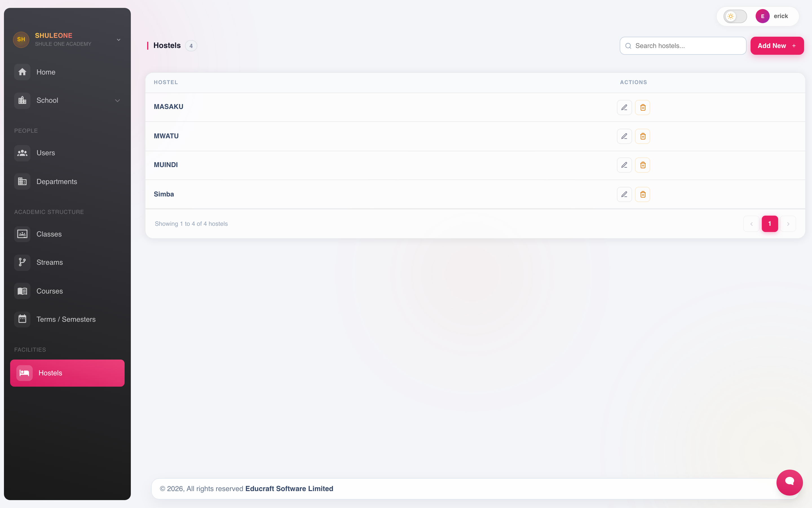
Task: Click the Educraft Software Limited footer text
Action: 289,489
